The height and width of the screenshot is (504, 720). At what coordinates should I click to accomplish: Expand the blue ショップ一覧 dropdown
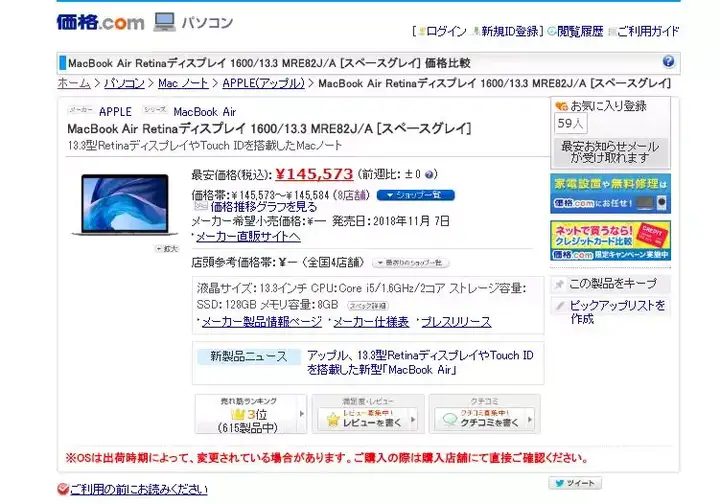[x=416, y=195]
